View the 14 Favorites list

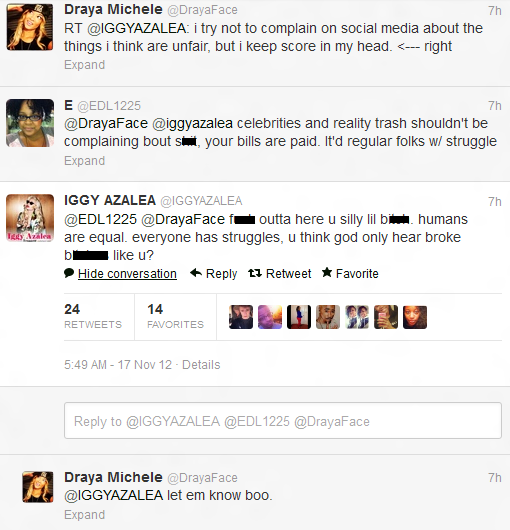175,316
